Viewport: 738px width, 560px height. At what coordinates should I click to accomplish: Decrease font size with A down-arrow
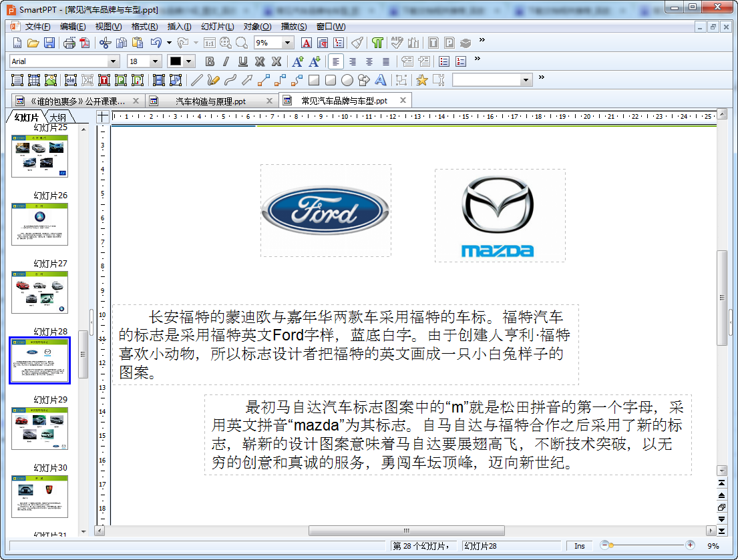[x=314, y=61]
